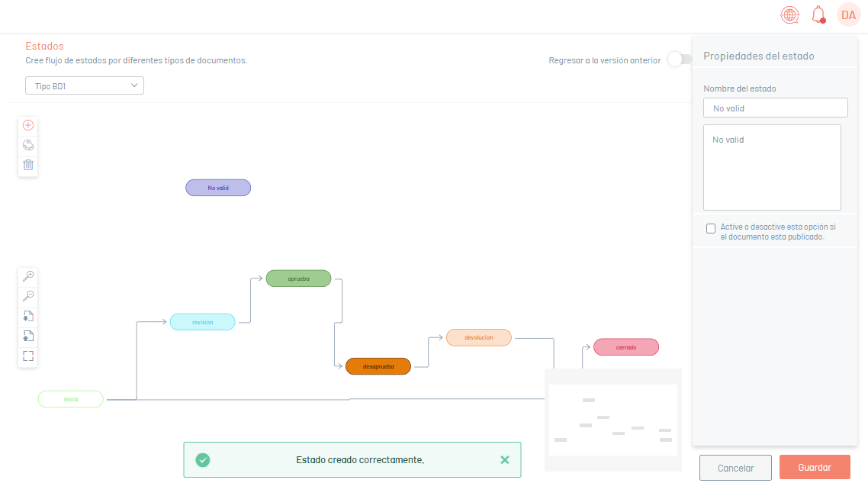Open the language globe icon
Screen dimensions: 868x483
[789, 14]
